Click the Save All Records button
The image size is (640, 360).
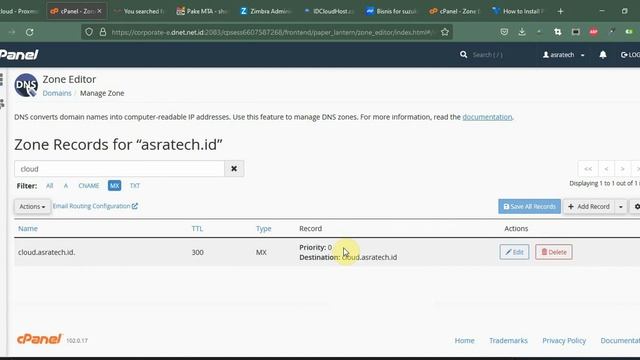pyautogui.click(x=529, y=207)
